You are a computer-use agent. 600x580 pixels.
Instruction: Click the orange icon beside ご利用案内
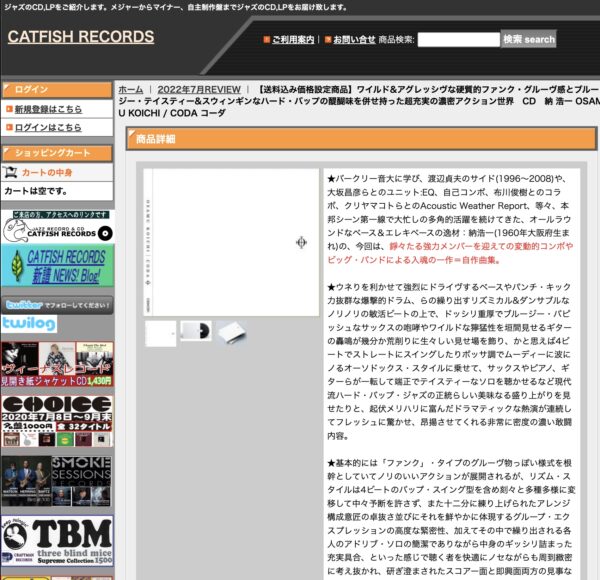pos(267,39)
